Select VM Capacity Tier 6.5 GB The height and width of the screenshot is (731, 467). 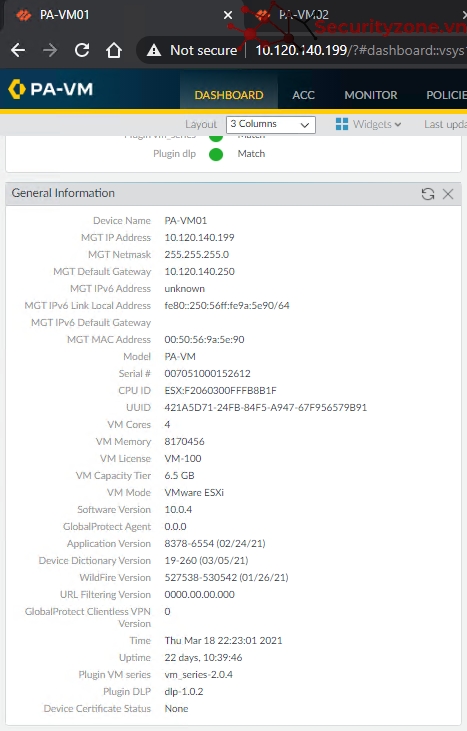click(x=179, y=476)
